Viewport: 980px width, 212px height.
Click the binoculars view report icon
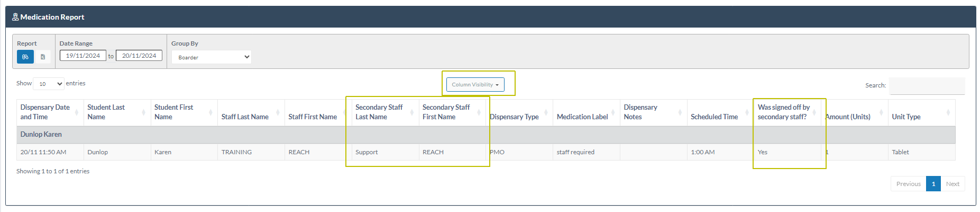coord(25,57)
